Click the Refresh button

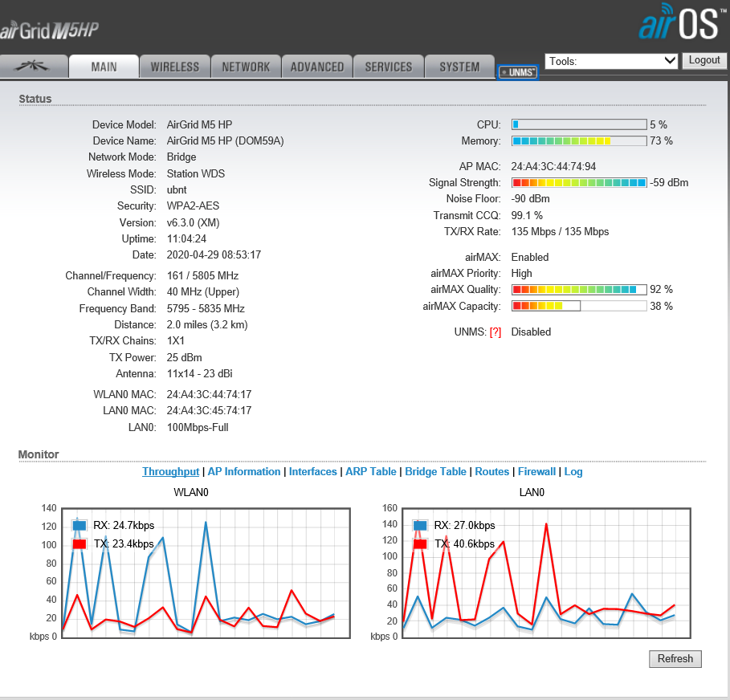(675, 658)
